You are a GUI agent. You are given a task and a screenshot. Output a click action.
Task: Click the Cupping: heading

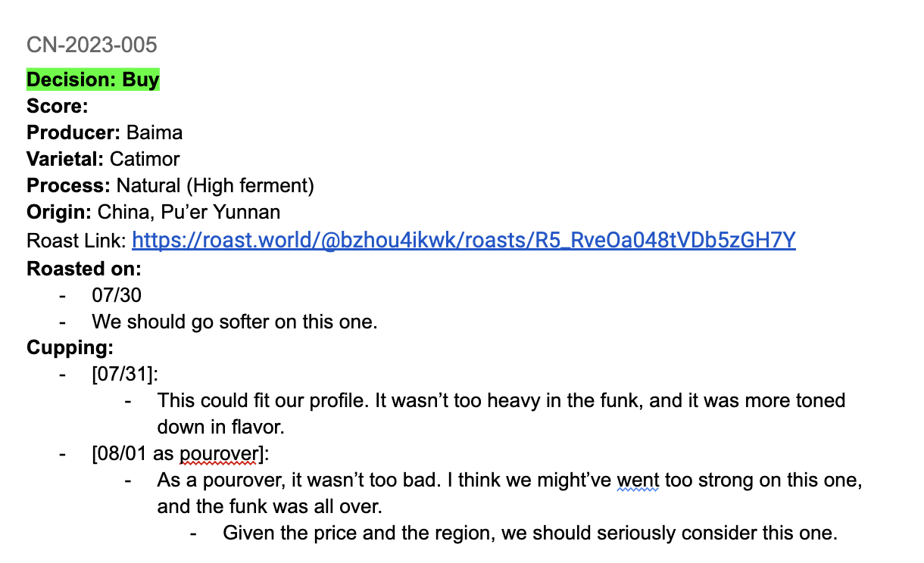click(70, 348)
